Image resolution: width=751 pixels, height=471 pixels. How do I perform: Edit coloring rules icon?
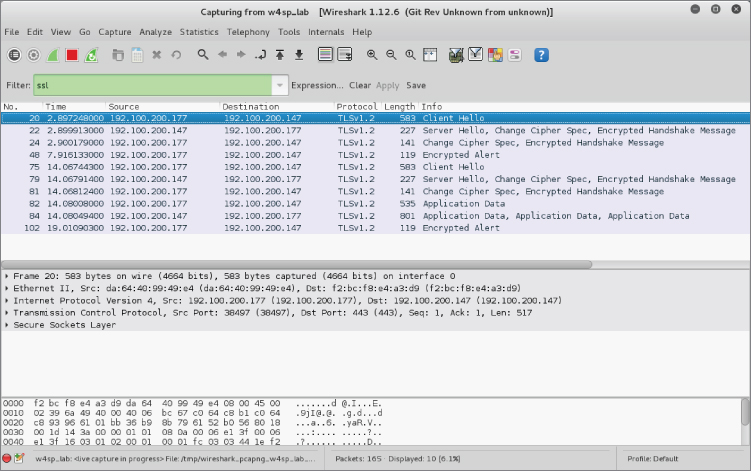click(x=495, y=55)
